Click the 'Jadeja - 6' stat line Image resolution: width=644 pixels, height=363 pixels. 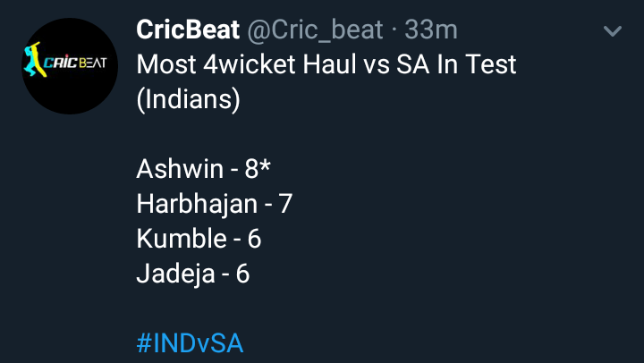coord(192,274)
